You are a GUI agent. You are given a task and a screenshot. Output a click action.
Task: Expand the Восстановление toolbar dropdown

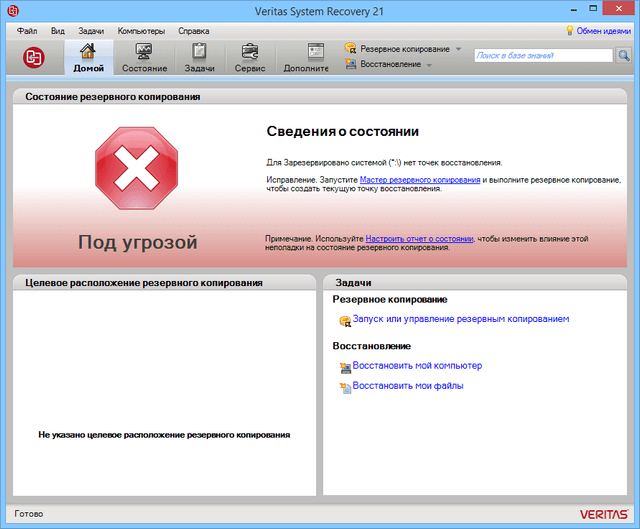(429, 65)
